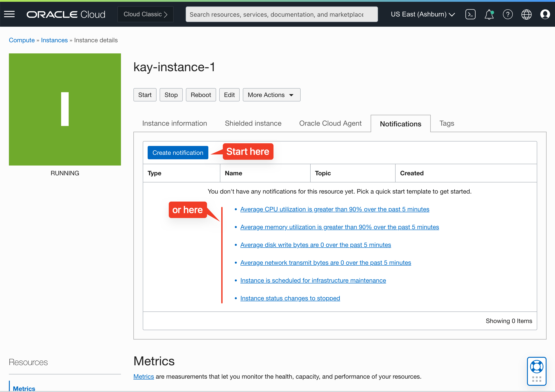Open the Cloud Classic switcher
Image resolution: width=555 pixels, height=392 pixels.
145,14
